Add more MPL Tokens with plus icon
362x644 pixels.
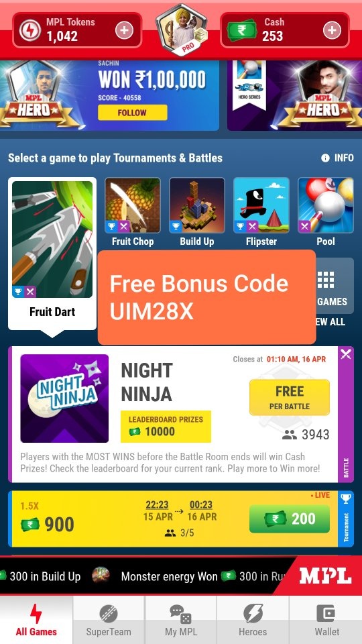tap(124, 30)
